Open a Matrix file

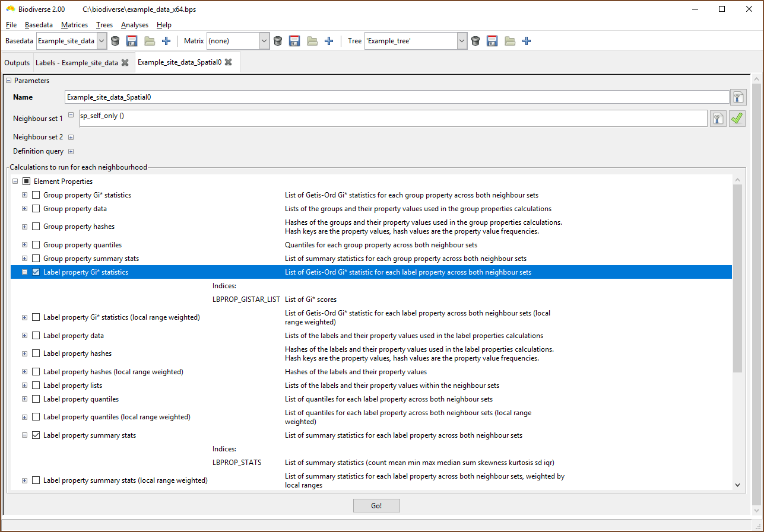pos(312,40)
